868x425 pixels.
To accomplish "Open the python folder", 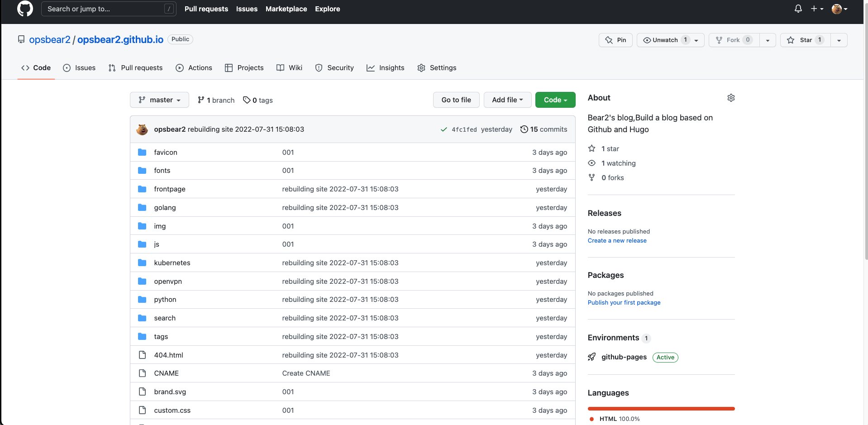I will [165, 300].
